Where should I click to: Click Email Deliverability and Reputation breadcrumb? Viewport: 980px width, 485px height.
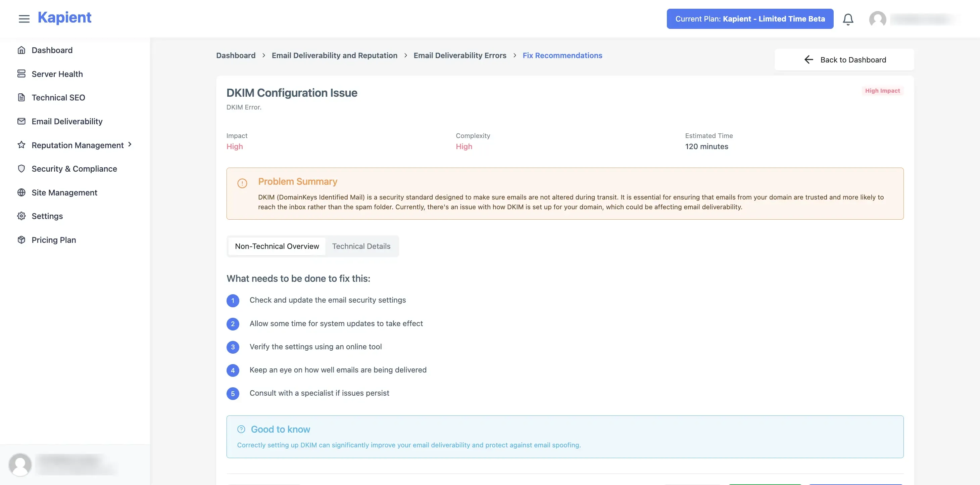334,55
